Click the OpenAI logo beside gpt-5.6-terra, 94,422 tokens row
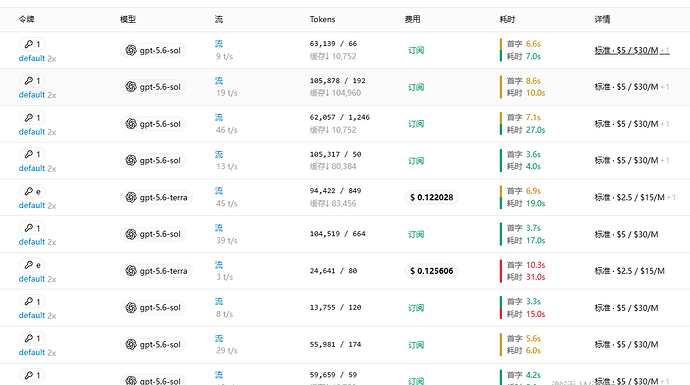Image resolution: width=690 pixels, height=385 pixels. 131,197
